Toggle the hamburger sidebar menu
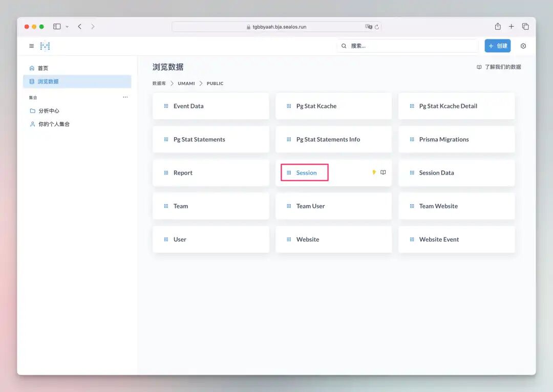The width and height of the screenshot is (553, 392). pos(31,46)
